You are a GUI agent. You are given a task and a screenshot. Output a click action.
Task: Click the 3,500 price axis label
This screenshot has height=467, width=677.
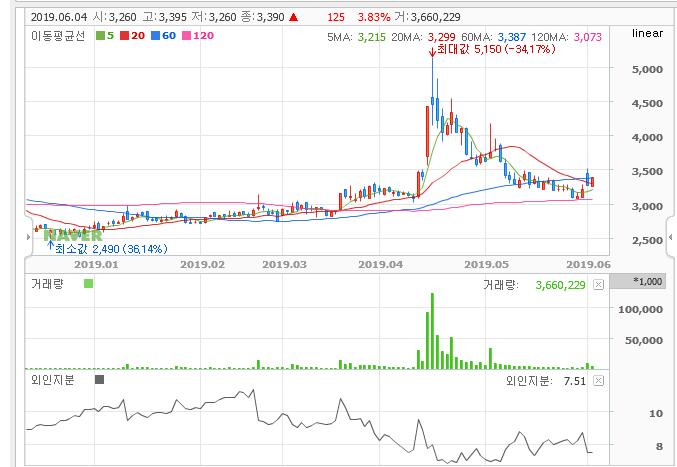tap(647, 172)
